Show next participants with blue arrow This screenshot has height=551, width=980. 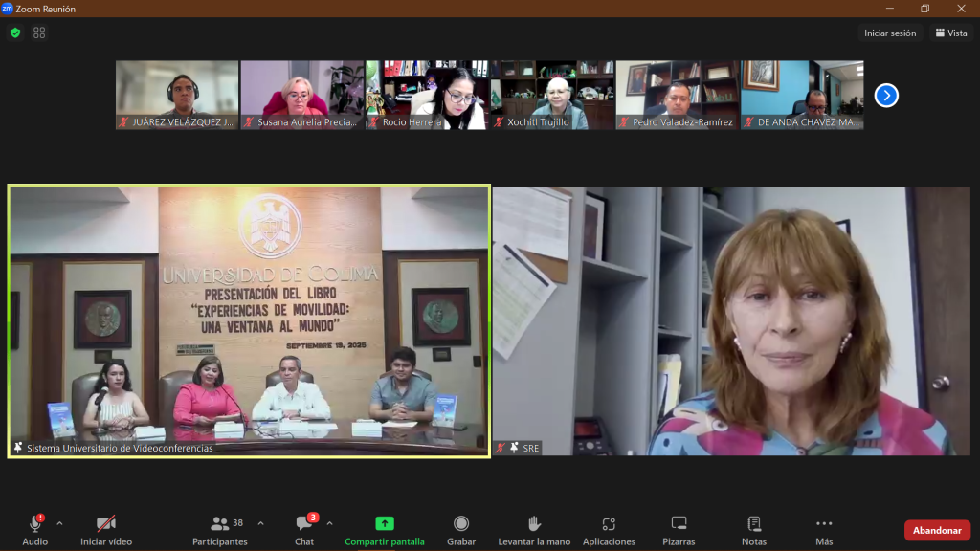point(886,96)
